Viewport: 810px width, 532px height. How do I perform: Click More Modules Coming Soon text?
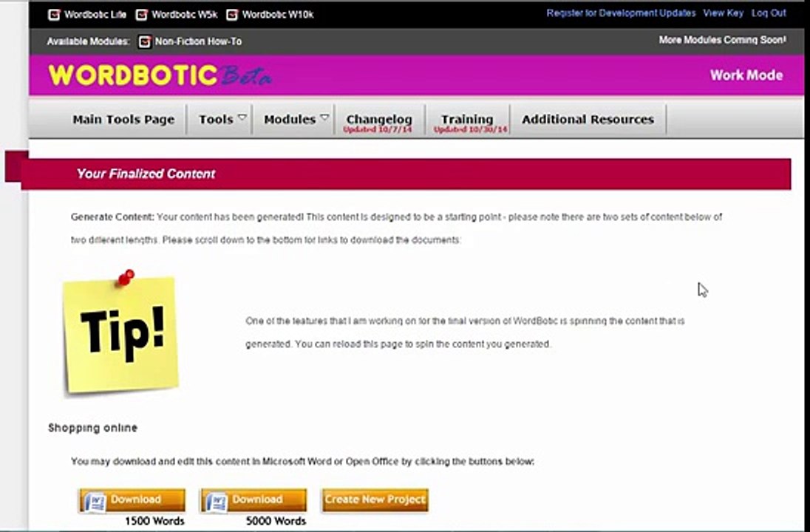(x=722, y=40)
